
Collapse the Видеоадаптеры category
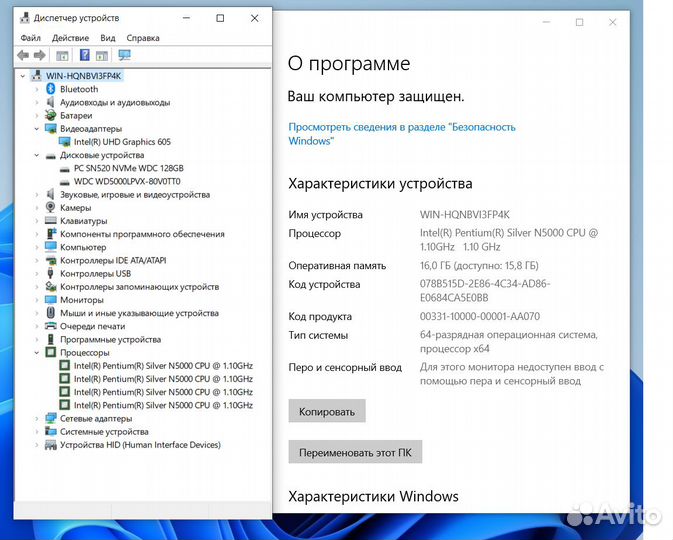36,129
